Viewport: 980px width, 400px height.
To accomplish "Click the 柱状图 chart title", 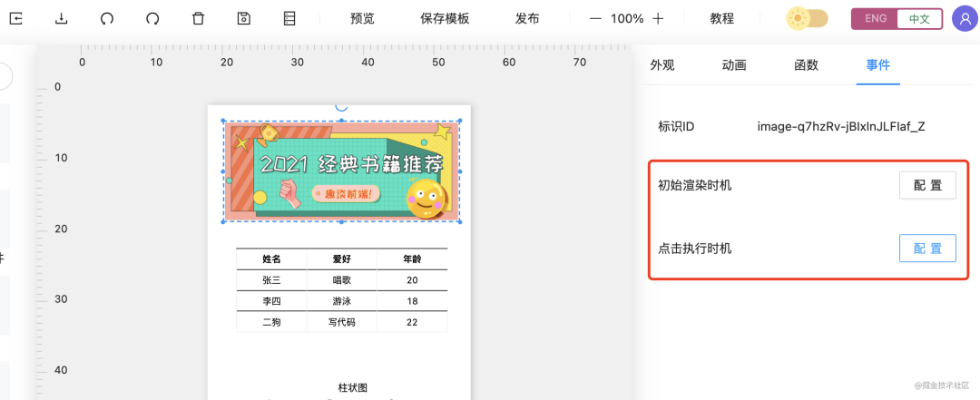I will coord(352,388).
